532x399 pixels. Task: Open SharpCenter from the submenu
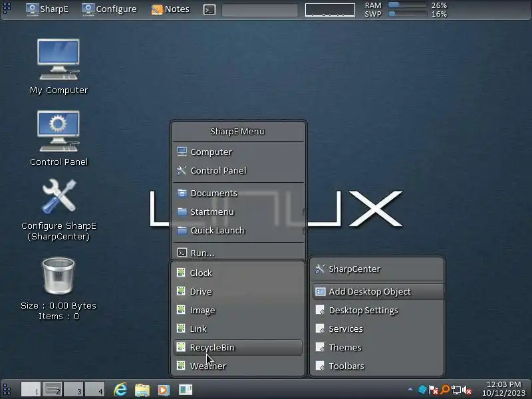377,269
